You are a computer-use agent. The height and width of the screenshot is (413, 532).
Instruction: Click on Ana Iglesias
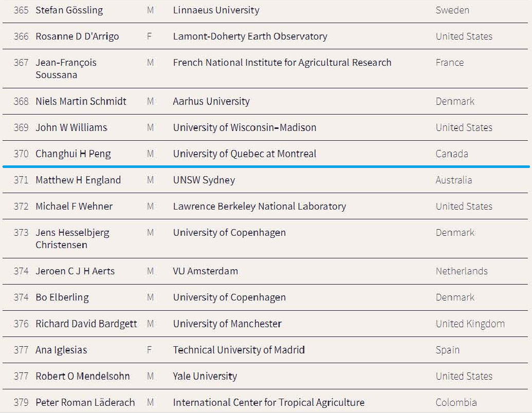point(61,350)
